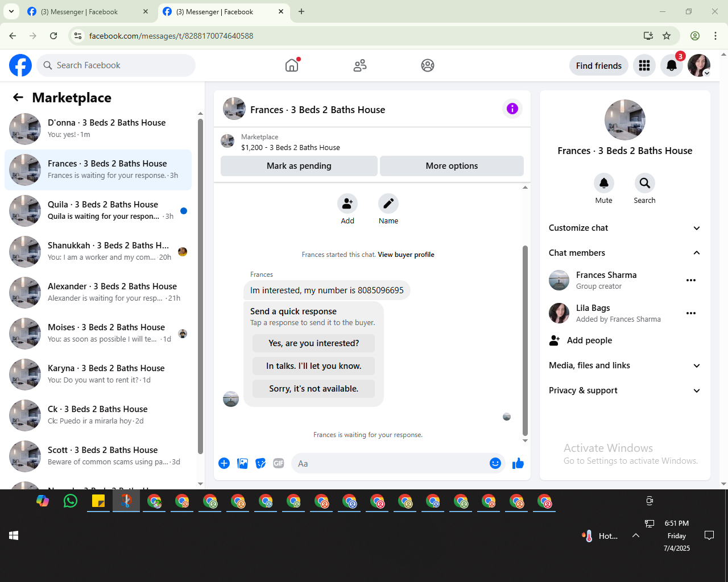The image size is (728, 582).
Task: Send quick reply 'Yes, are you interested?'
Action: (x=313, y=343)
